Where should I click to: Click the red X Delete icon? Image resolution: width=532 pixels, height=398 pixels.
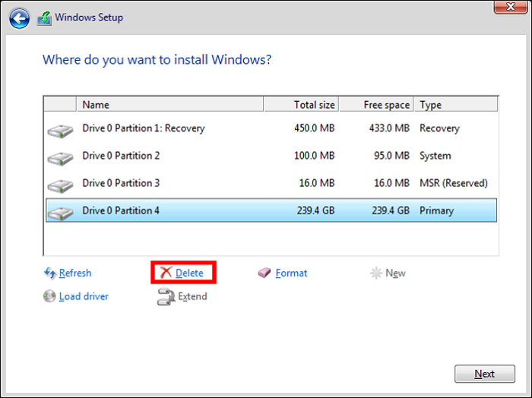point(166,272)
